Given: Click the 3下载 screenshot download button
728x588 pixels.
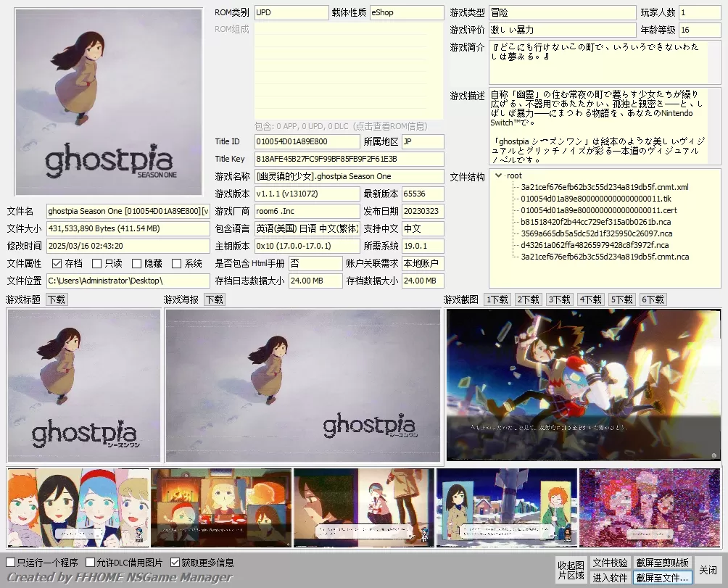Looking at the screenshot, I should click(x=560, y=299).
